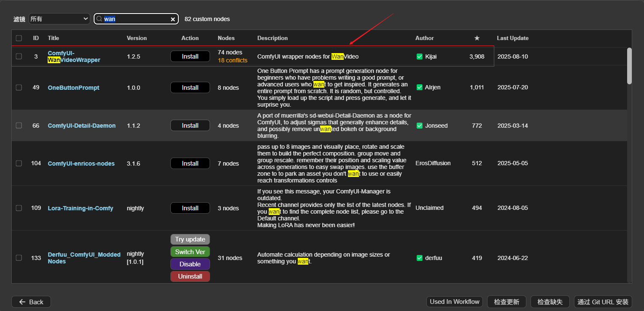Click Switch Ver for Derfuu nodes
The height and width of the screenshot is (311, 644).
point(190,252)
